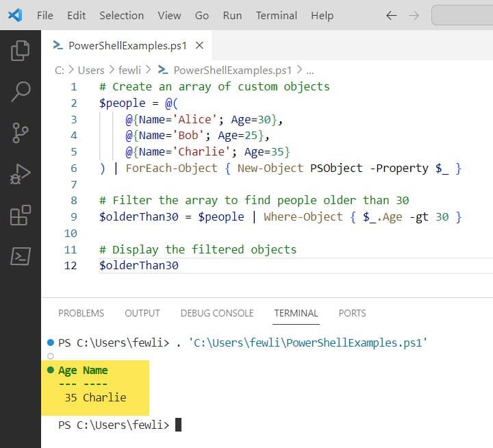Open the View menu

[x=169, y=16]
